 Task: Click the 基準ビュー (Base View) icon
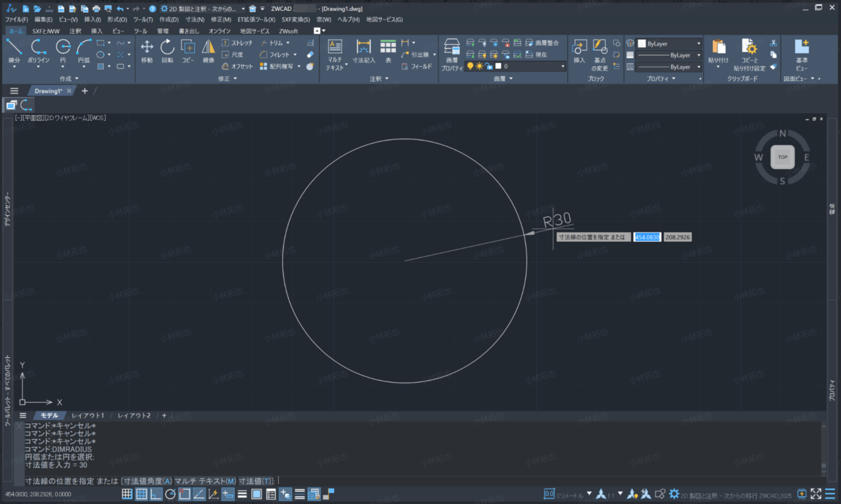coord(802,55)
